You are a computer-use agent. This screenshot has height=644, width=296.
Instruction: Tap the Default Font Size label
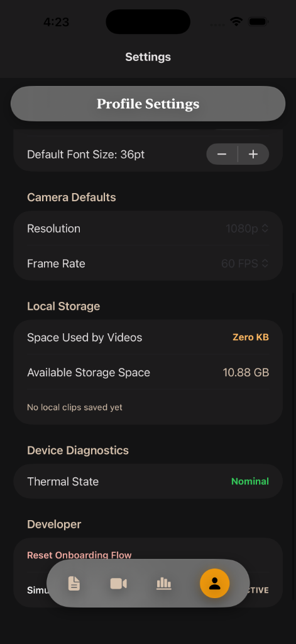[x=86, y=155]
